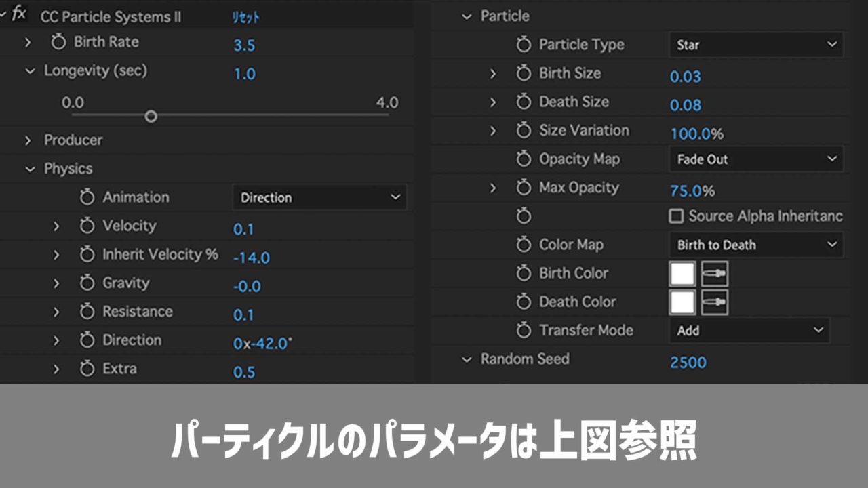This screenshot has width=868, height=488.
Task: Expand the Direction property
Action: click(x=56, y=341)
